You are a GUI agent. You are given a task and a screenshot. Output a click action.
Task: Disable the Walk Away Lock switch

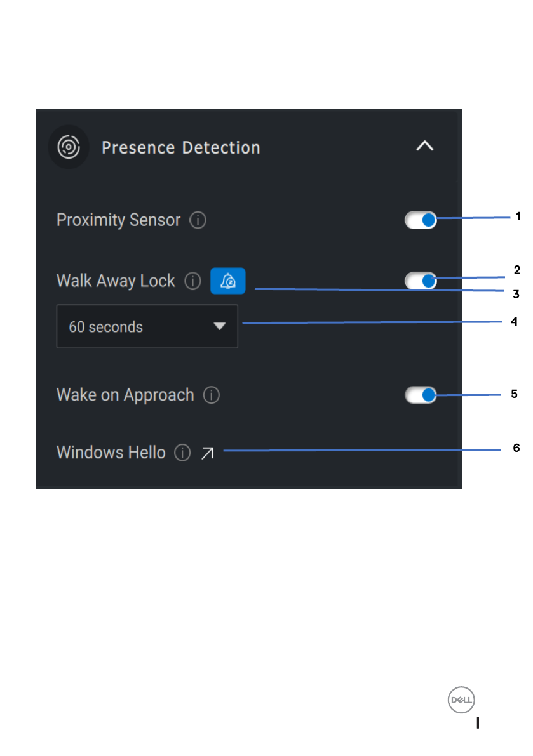(x=421, y=281)
